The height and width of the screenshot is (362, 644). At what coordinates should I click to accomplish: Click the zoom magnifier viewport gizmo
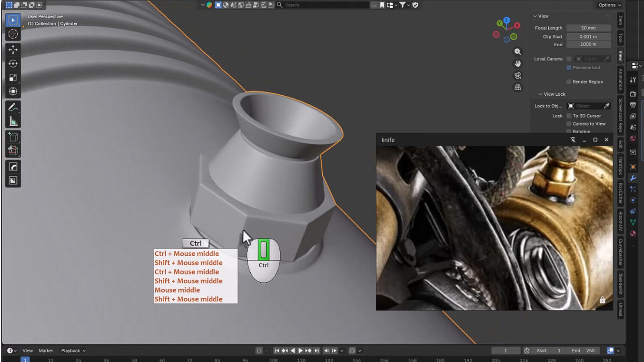click(x=518, y=51)
